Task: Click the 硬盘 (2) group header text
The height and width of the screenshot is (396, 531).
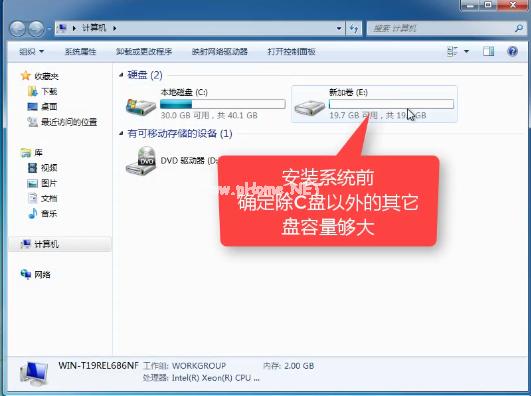Action: click(x=145, y=75)
